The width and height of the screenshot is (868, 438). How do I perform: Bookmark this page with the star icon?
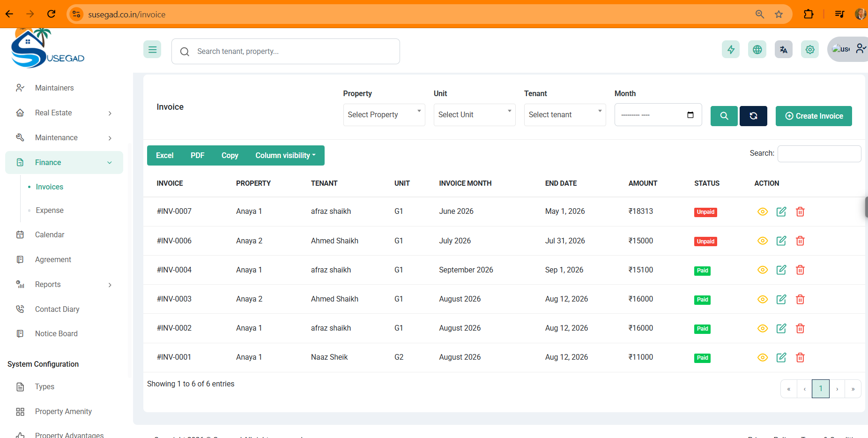point(779,14)
